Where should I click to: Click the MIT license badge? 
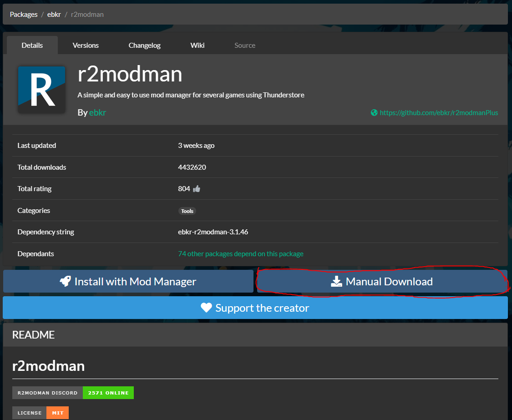pyautogui.click(x=41, y=413)
